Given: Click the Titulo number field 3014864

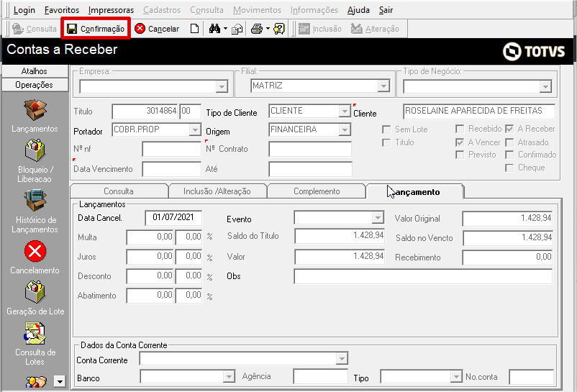Looking at the screenshot, I should pos(145,111).
